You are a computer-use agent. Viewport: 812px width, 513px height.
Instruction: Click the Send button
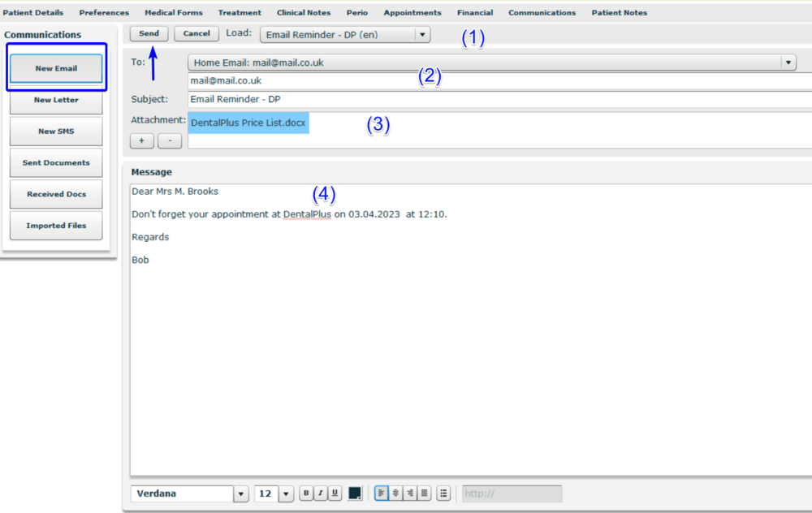click(x=149, y=34)
